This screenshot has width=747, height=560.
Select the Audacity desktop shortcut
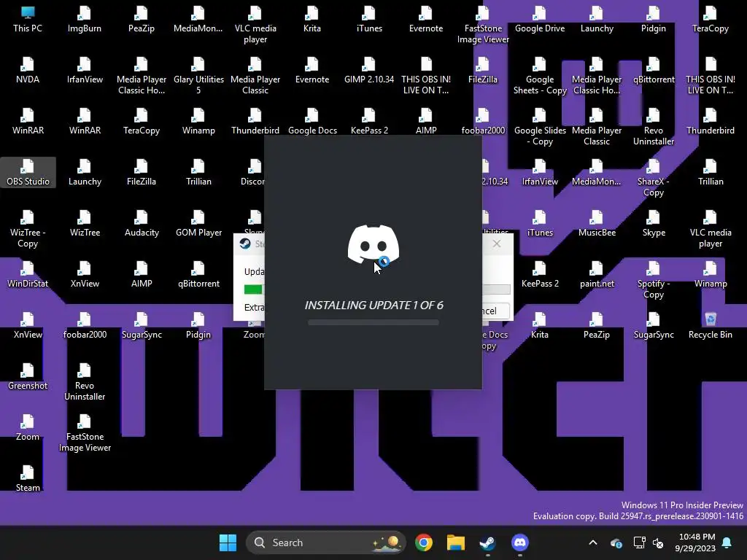[142, 223]
